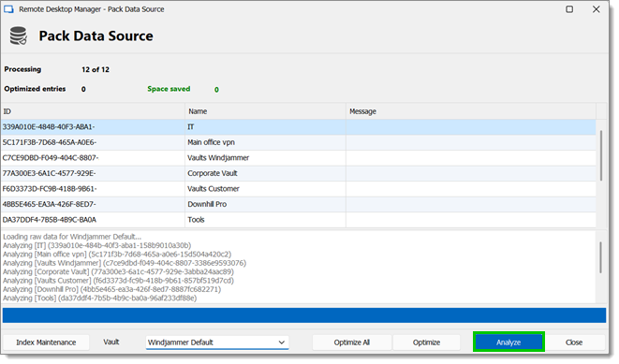This screenshot has height=364, width=619.
Task: Click the log line Analyzing [Downhill Pro]
Action: 111,289
